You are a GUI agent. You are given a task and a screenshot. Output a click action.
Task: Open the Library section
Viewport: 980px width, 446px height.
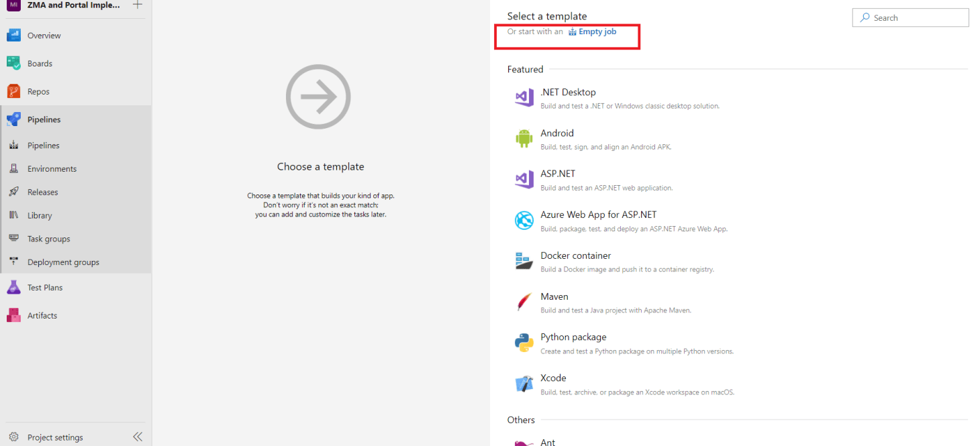(x=39, y=215)
